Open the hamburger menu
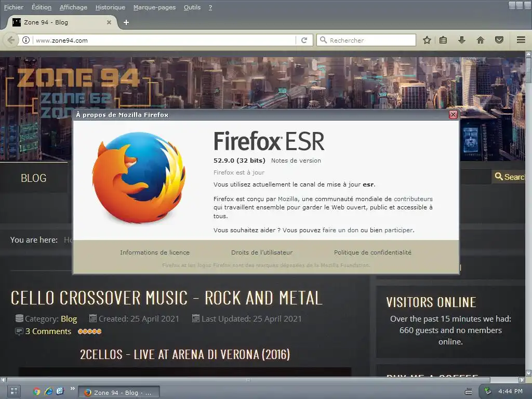Viewport: 532px width, 399px height. pyautogui.click(x=521, y=40)
